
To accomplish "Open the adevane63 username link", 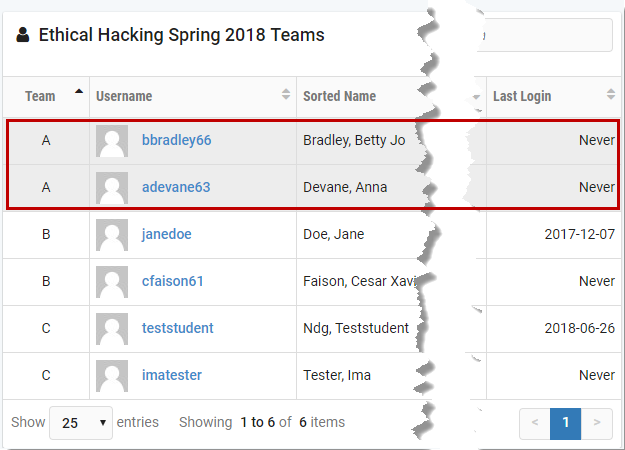I will pos(176,188).
